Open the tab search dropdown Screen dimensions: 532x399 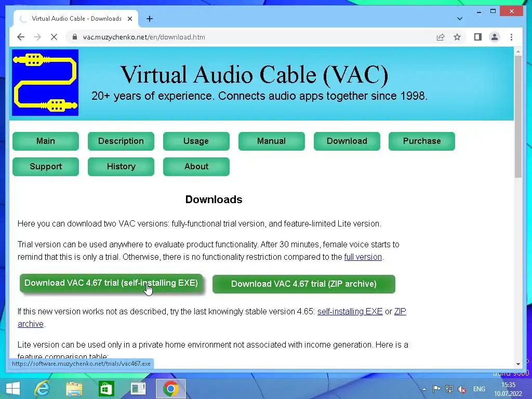tap(460, 19)
